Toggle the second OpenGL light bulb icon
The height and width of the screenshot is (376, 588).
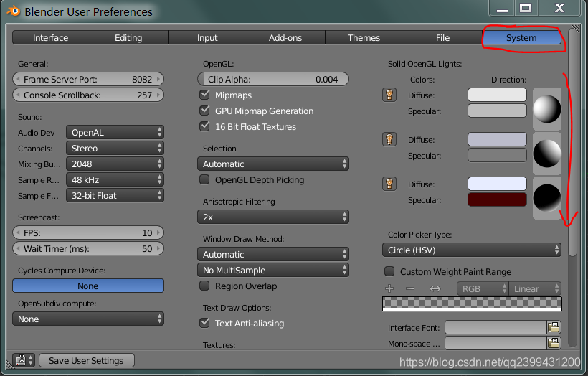coord(389,139)
